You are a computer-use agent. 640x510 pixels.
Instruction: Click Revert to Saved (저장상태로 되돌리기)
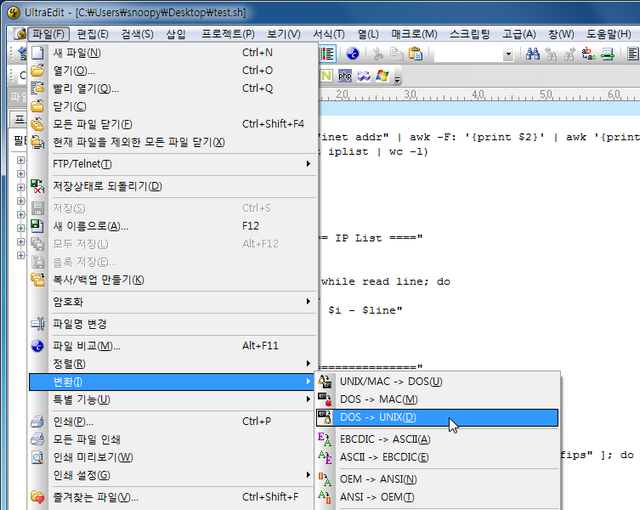[x=173, y=186]
